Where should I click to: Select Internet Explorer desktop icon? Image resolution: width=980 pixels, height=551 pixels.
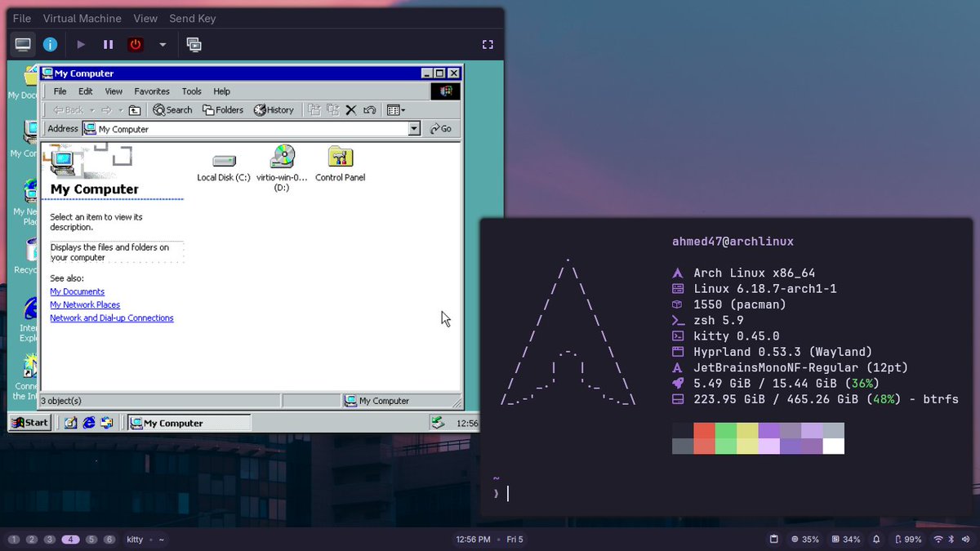click(x=30, y=320)
